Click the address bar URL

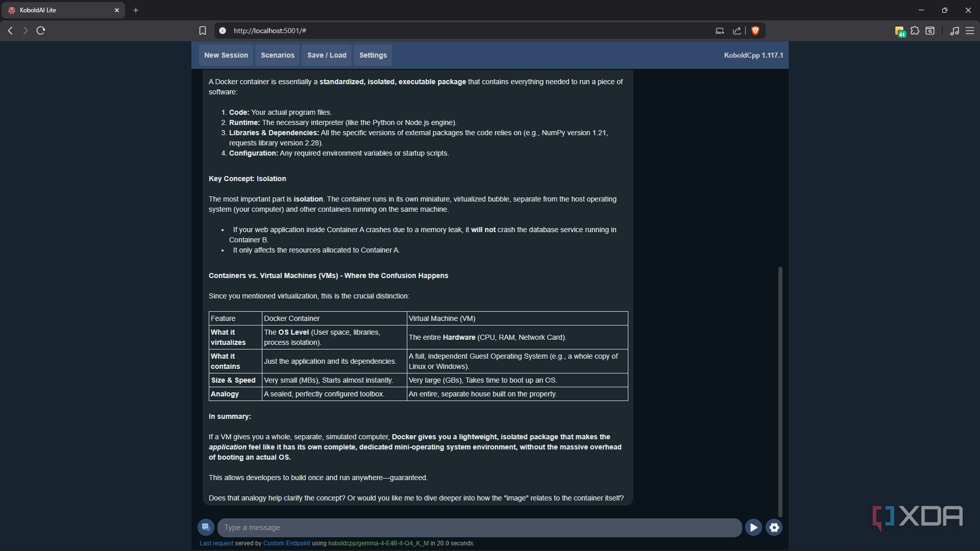pyautogui.click(x=270, y=31)
